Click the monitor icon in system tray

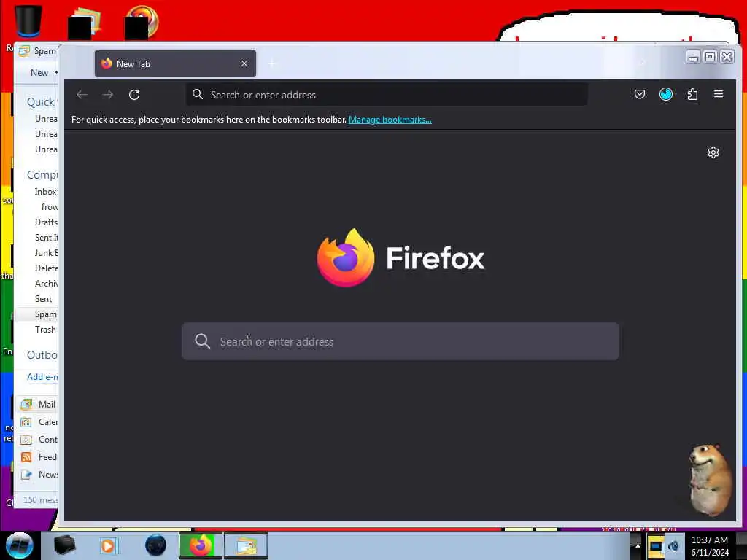(x=656, y=546)
